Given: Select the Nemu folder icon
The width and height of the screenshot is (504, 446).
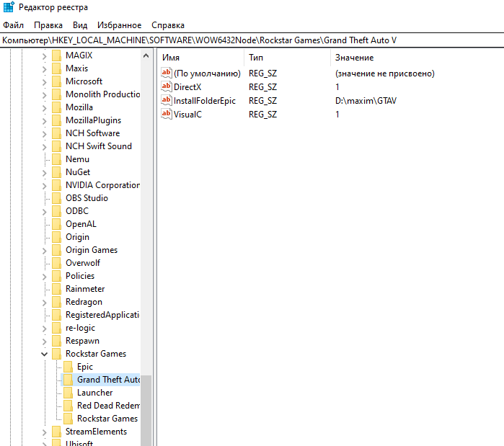Looking at the screenshot, I should (56, 159).
